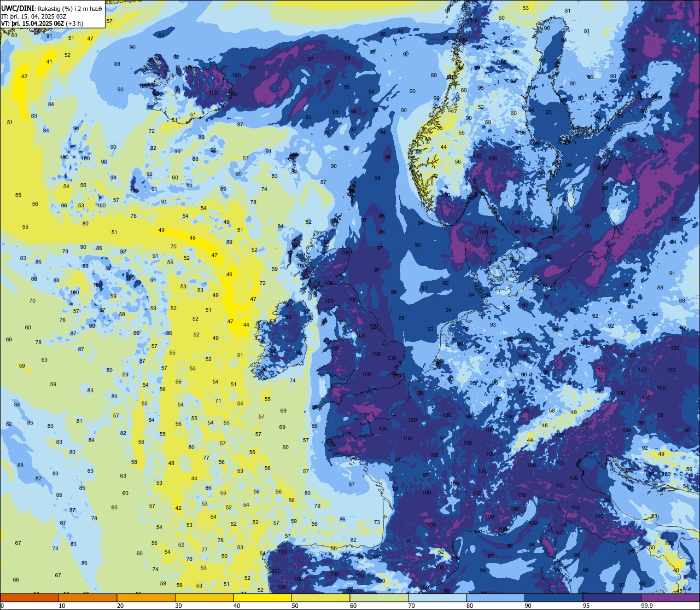Click the title 'UWC/DINI: Rakastig (%) í 2 m hæð'

[51, 8]
